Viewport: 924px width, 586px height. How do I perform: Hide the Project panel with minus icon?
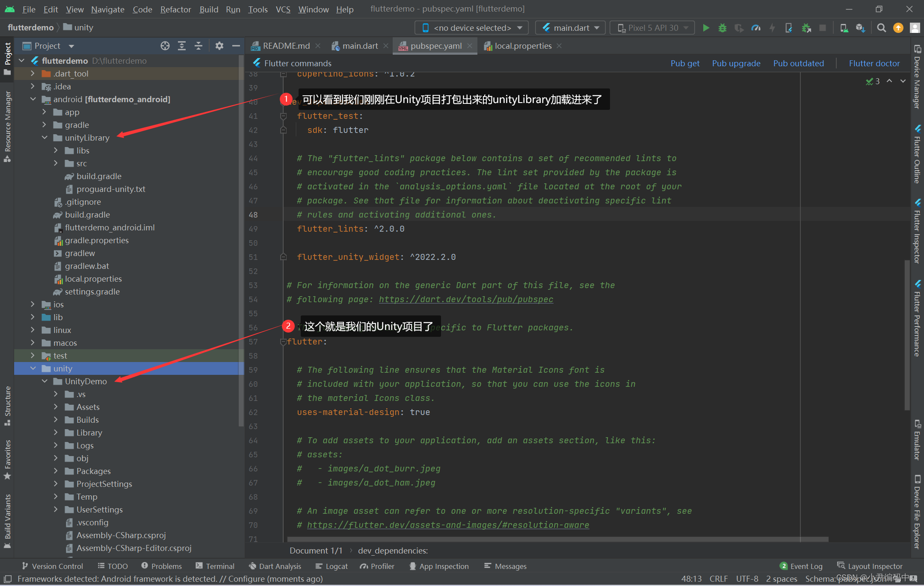click(236, 46)
